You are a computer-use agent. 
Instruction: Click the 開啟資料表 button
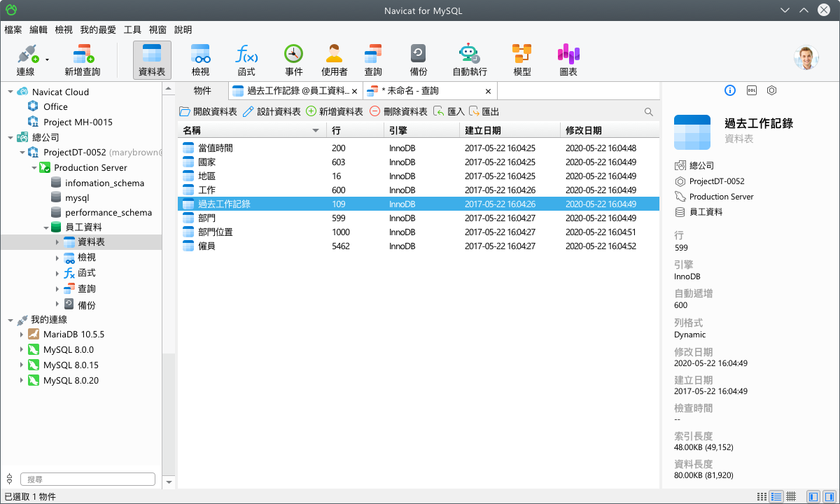coord(208,112)
